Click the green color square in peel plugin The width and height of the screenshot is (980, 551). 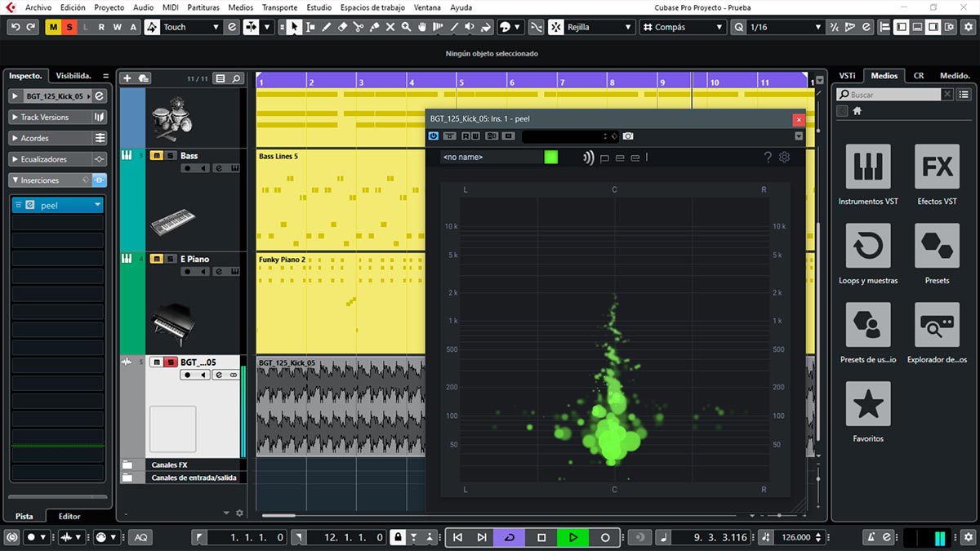point(551,157)
